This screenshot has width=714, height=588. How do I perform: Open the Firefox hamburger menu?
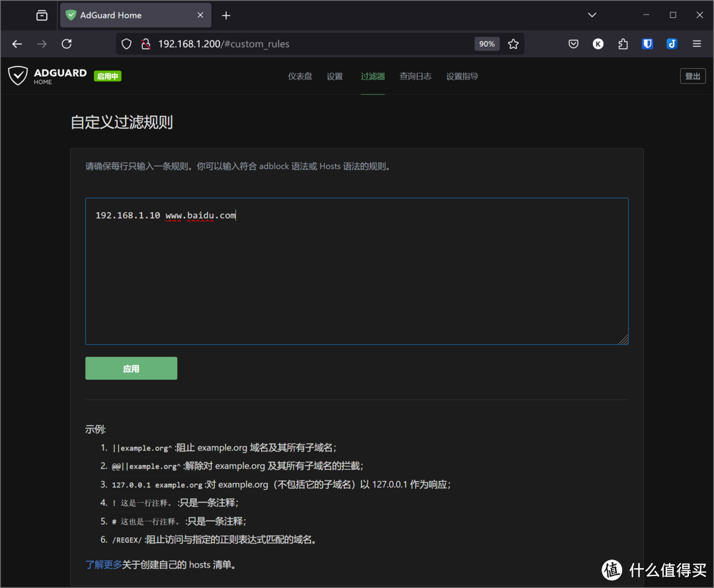(696, 44)
